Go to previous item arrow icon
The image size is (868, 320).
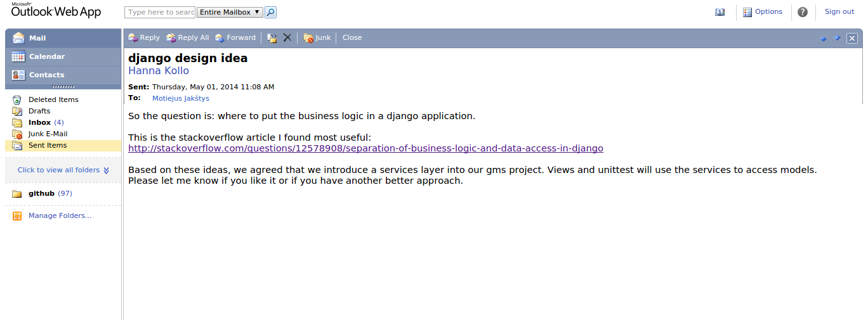[824, 38]
